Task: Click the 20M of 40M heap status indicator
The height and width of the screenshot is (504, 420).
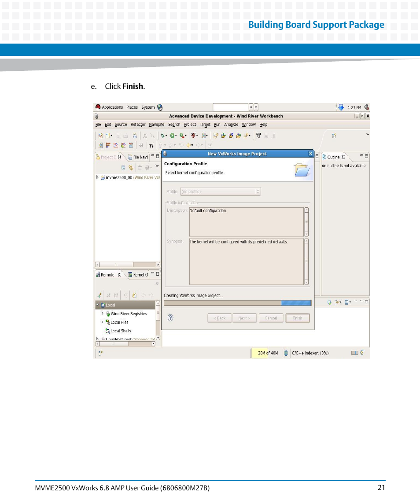Action: [x=267, y=353]
